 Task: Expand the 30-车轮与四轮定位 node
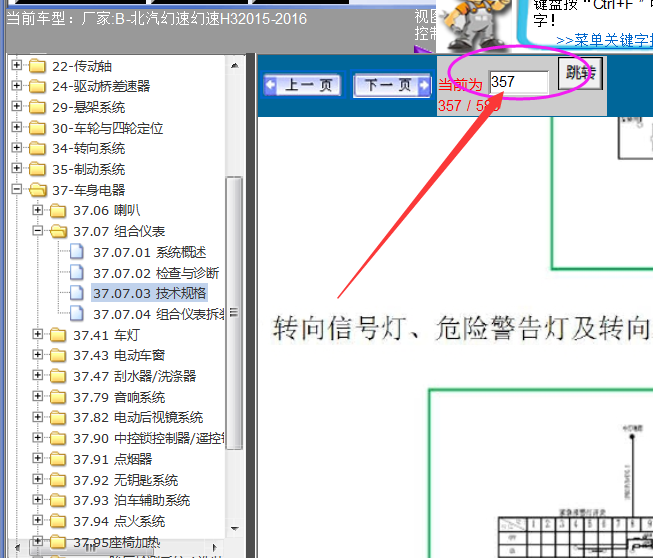pos(17,127)
